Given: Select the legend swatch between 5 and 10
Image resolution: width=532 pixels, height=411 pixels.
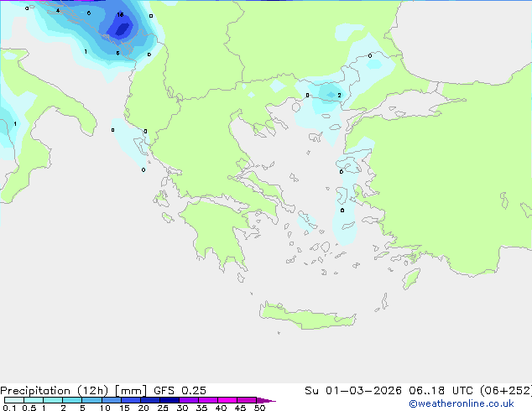Looking at the screenshot, I should pyautogui.click(x=91, y=400).
